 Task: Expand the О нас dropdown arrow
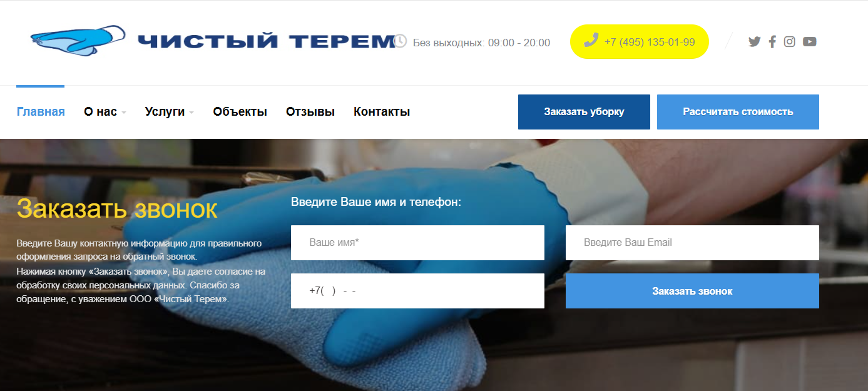124,113
